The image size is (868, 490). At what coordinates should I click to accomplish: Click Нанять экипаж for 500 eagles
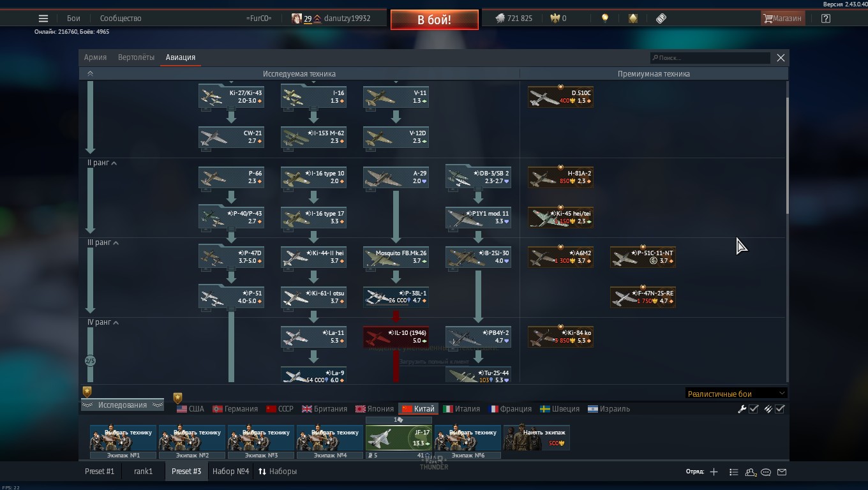pos(537,438)
